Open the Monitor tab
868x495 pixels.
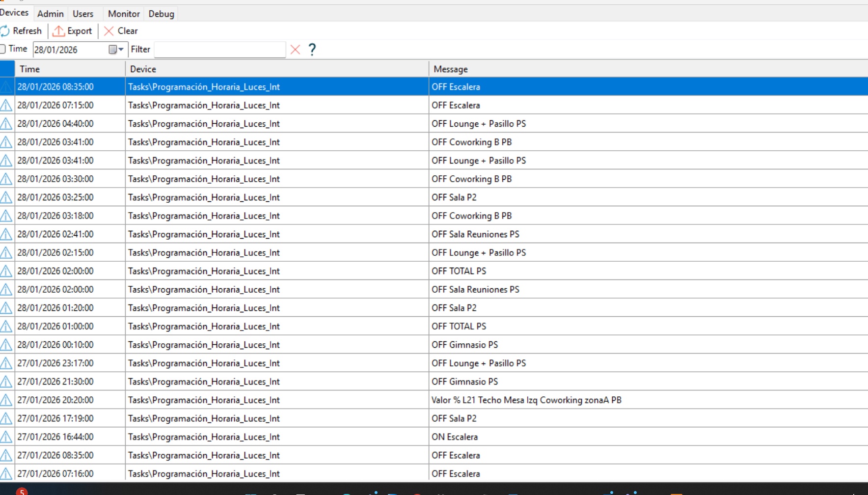[124, 14]
